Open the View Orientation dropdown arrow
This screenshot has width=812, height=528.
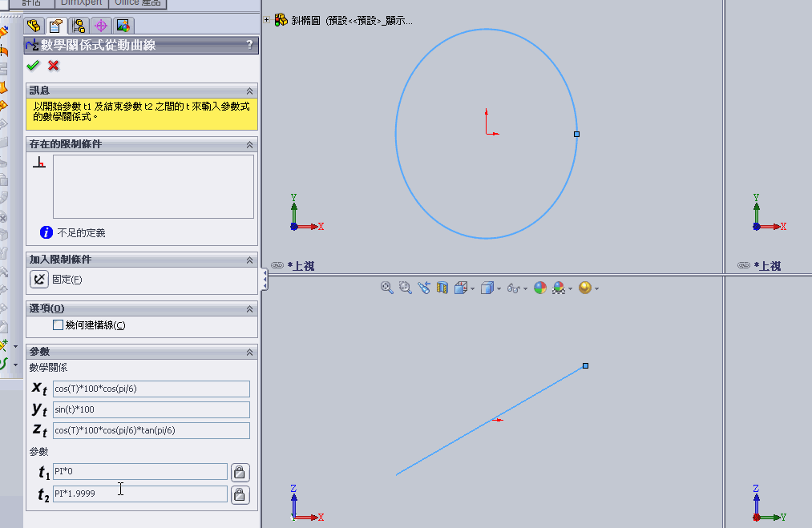point(472,289)
